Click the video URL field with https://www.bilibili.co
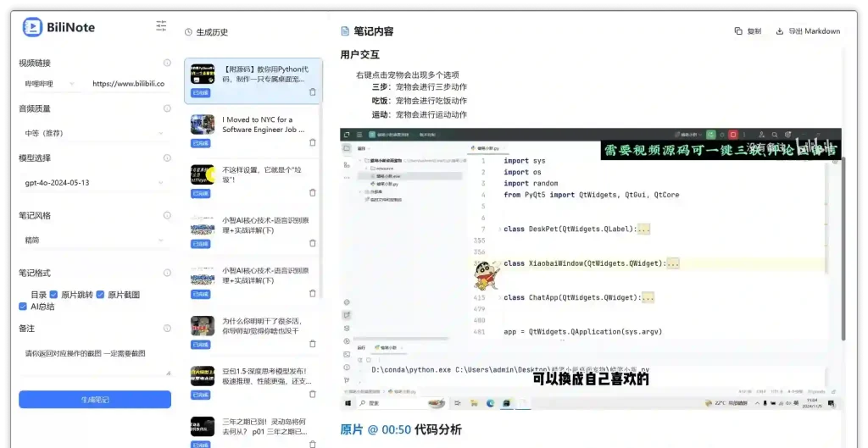This screenshot has width=868, height=448. (129, 84)
